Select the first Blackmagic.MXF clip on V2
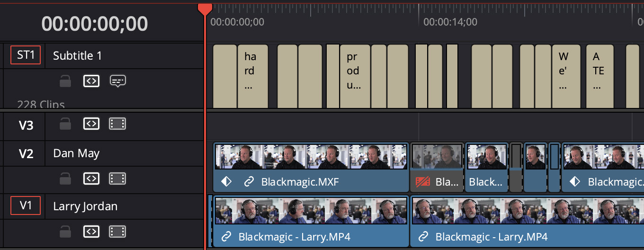644x250 pixels. (311, 167)
